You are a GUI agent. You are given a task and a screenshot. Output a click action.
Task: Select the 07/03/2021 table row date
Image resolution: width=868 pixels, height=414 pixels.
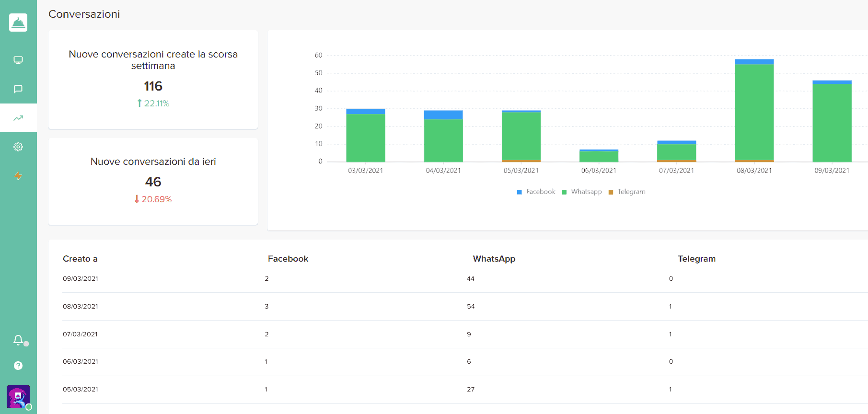(81, 334)
